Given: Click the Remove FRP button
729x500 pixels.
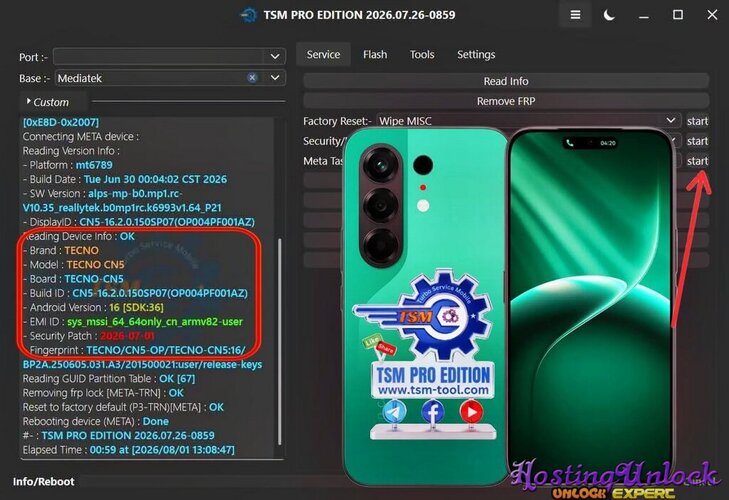Looking at the screenshot, I should 506,101.
